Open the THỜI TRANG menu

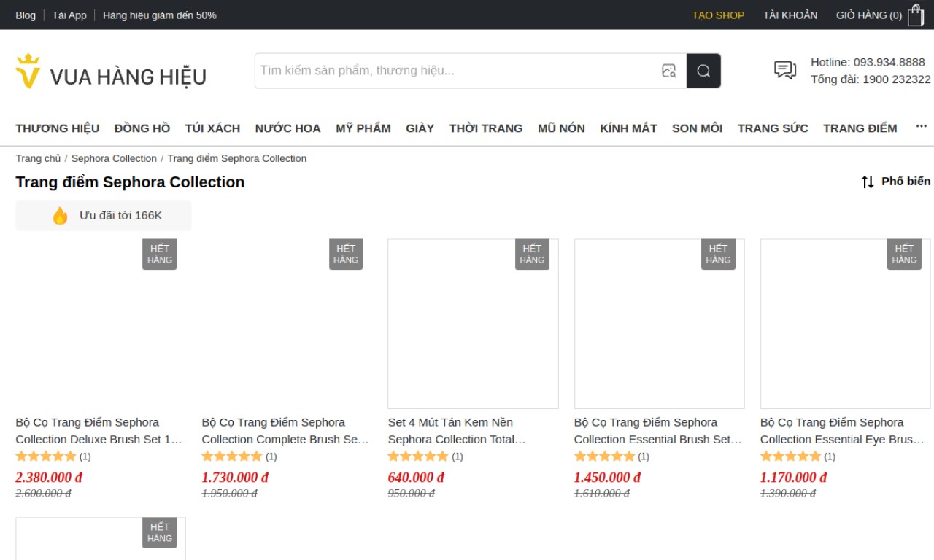pos(486,128)
